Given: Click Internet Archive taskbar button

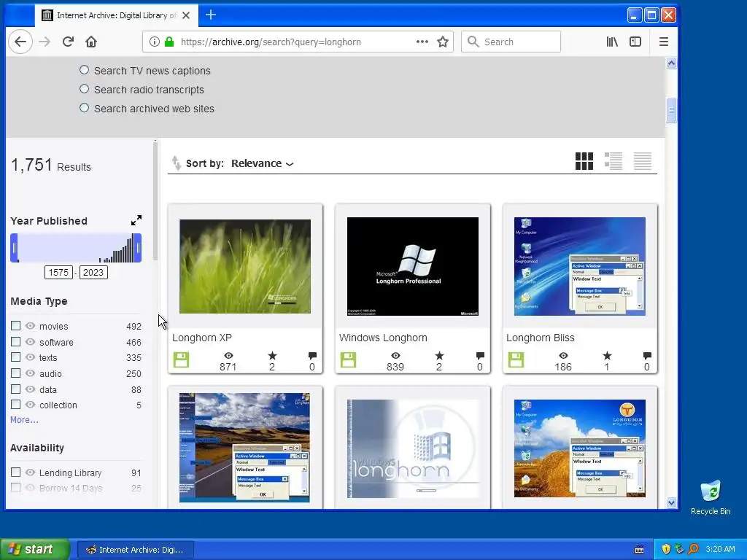Looking at the screenshot, I should (135, 550).
